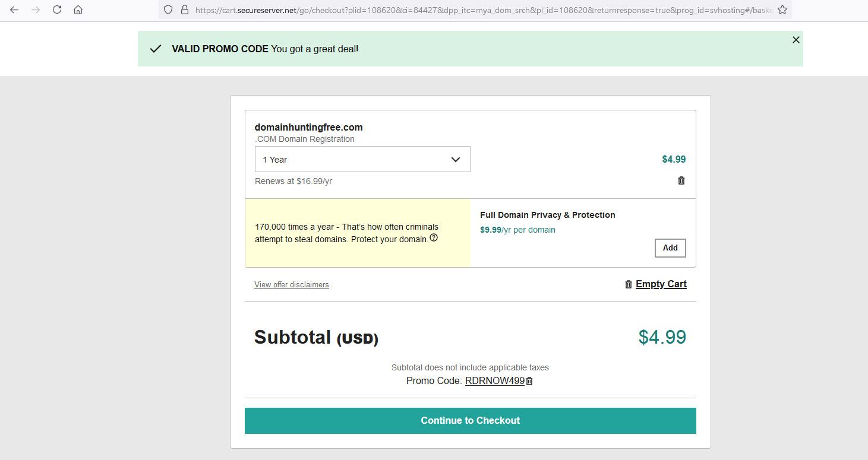Add Full Domain Privacy & Protection

[x=670, y=248]
